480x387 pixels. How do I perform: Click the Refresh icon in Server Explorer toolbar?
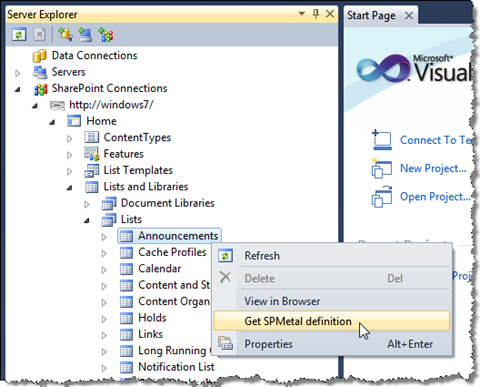pyautogui.click(x=19, y=34)
